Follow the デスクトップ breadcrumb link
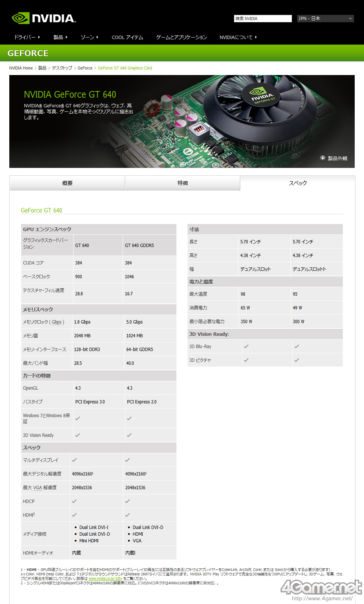Image resolution: width=364 pixels, height=604 pixels. coord(62,68)
